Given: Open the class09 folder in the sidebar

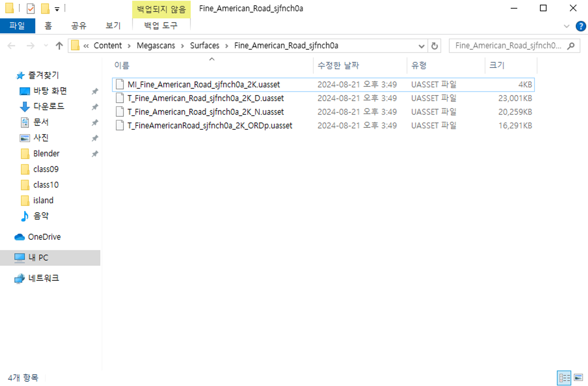Looking at the screenshot, I should (40, 169).
